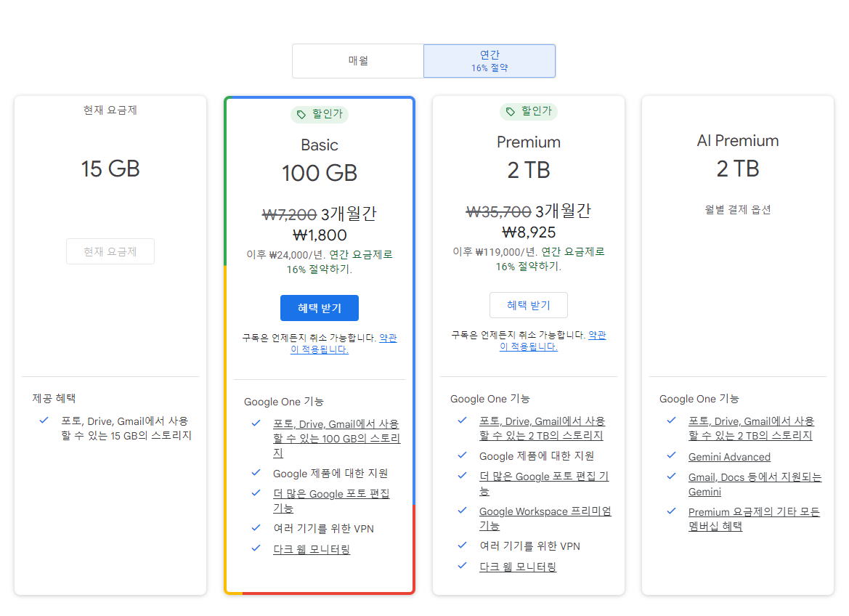Click the struck-through ₩7,200 price
Viewport: 849px width, 616px height.
(289, 214)
